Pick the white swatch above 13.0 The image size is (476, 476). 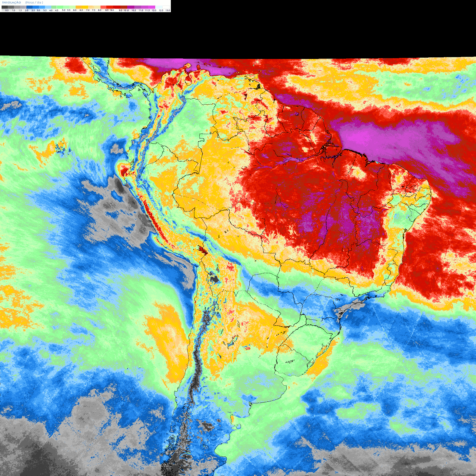click(166, 7)
